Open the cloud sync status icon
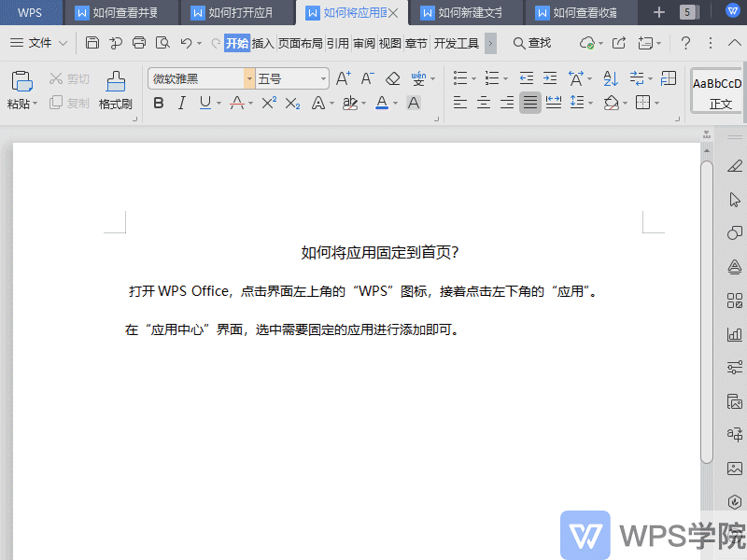Screen dimensions: 747x560 point(587,43)
